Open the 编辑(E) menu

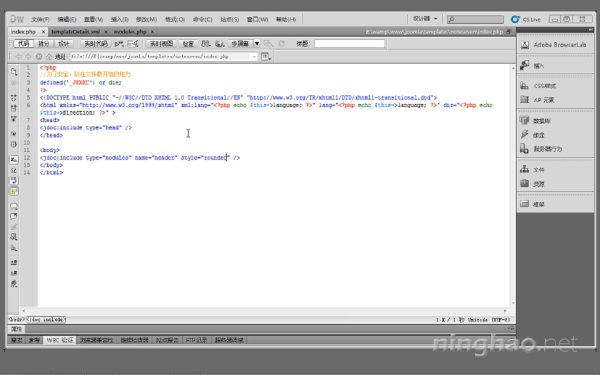click(67, 19)
